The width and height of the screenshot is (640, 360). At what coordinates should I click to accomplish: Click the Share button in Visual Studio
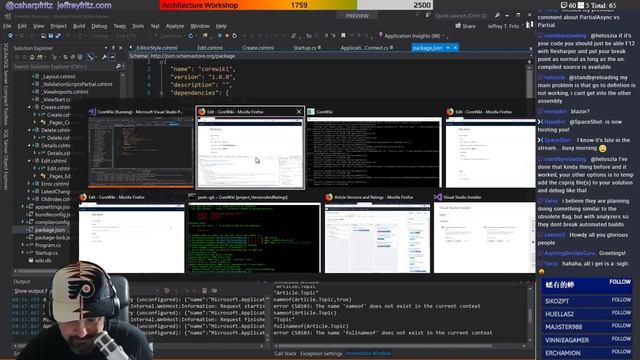click(465, 26)
